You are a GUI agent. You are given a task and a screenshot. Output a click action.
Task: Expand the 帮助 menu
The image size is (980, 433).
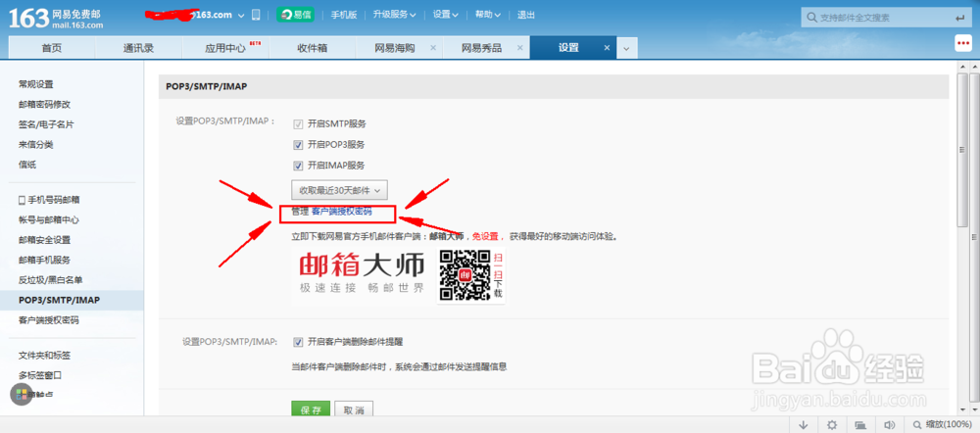487,15
